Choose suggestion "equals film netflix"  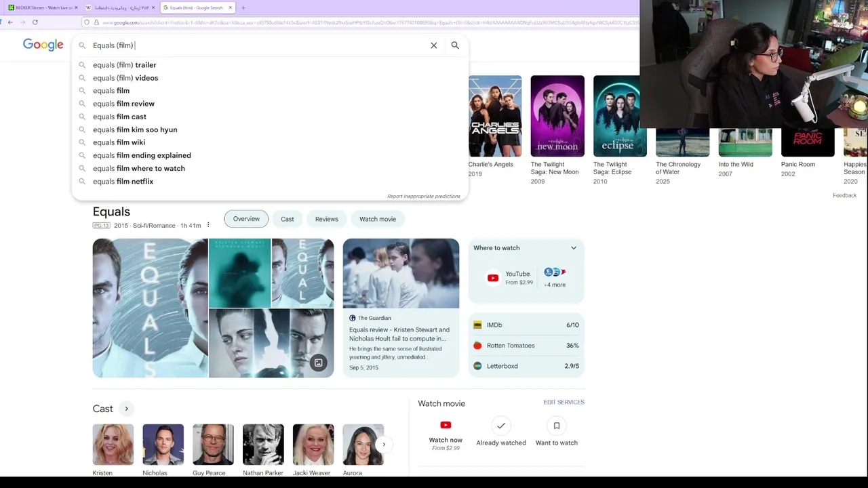tap(123, 181)
